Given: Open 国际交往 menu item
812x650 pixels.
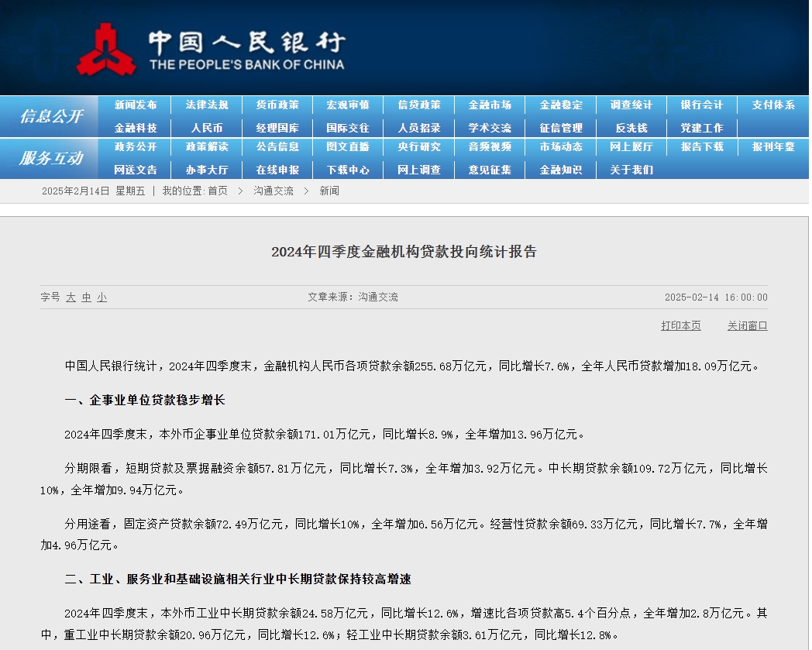Looking at the screenshot, I should [x=348, y=128].
